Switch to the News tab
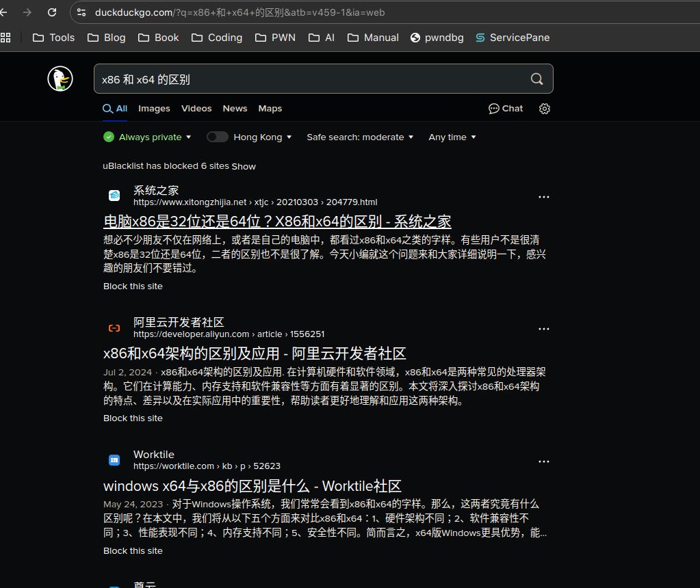The image size is (700, 588). tap(235, 109)
